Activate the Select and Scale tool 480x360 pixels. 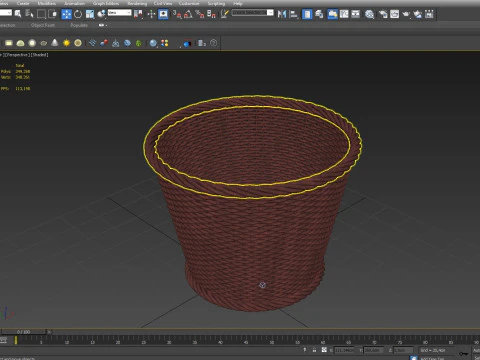coord(90,14)
